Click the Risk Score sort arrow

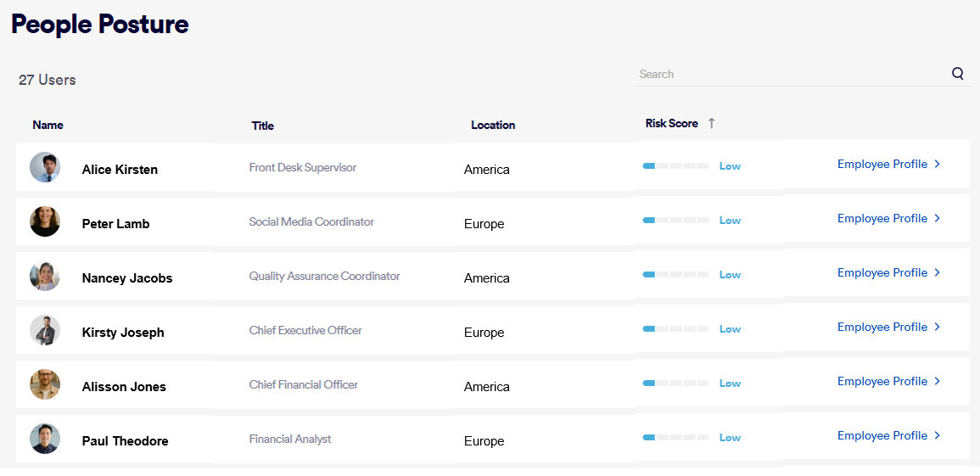(711, 123)
